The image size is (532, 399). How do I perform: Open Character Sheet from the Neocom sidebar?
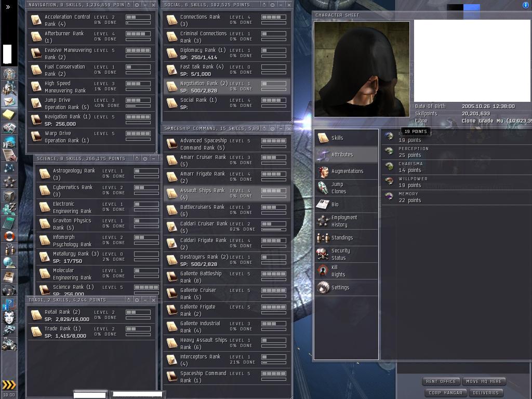tap(9, 73)
